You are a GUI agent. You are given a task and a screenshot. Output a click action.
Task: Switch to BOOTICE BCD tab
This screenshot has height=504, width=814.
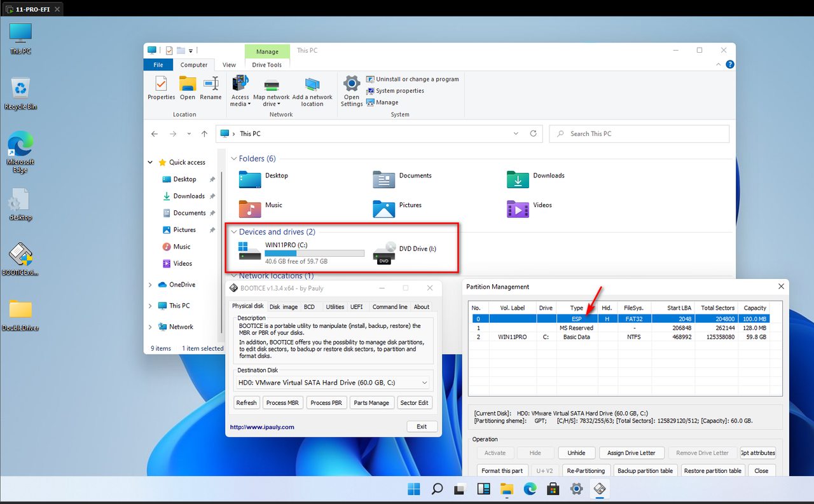click(x=309, y=307)
